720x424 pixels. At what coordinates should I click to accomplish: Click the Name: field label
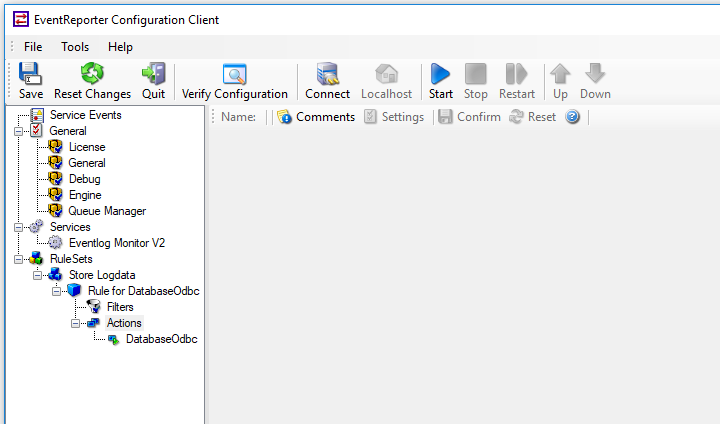238,117
